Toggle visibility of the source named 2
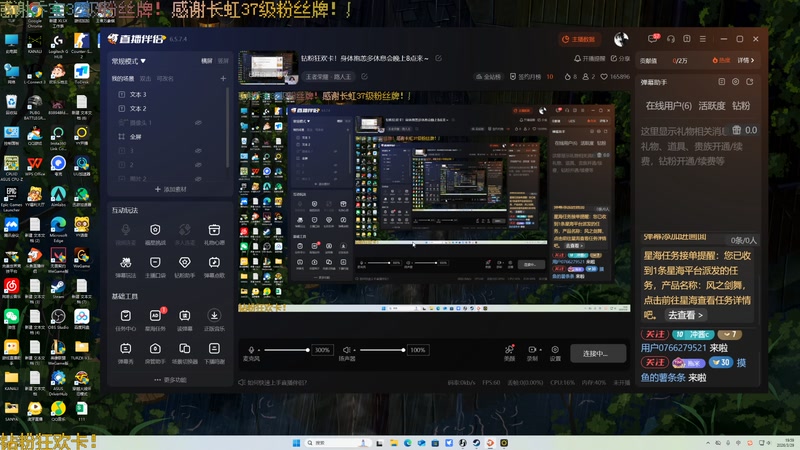The image size is (800, 450). tap(198, 165)
